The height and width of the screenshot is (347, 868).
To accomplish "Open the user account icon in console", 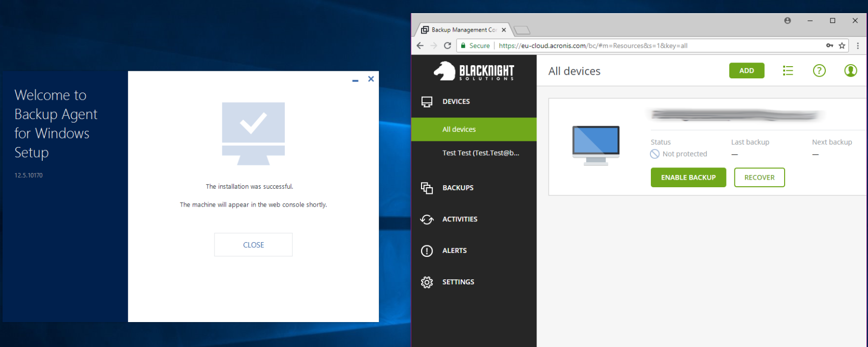I will click(851, 71).
